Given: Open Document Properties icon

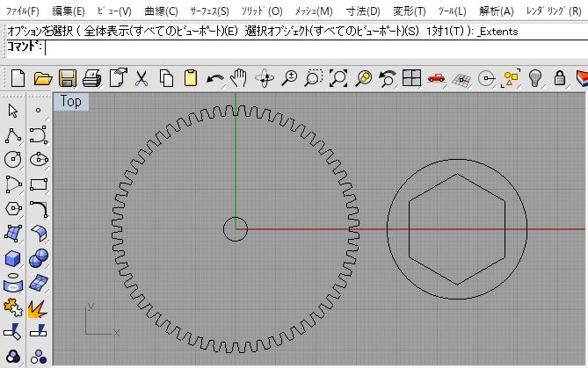Looking at the screenshot, I should pos(119,78).
